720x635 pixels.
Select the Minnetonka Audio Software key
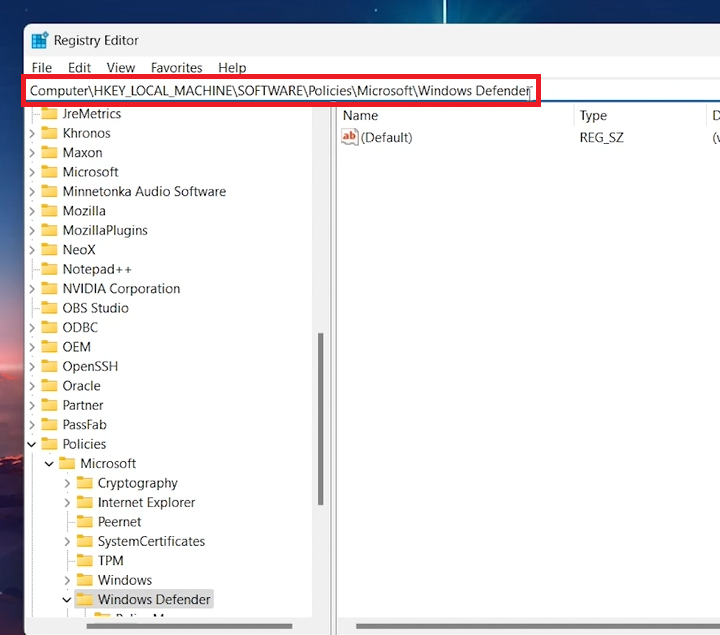point(144,191)
